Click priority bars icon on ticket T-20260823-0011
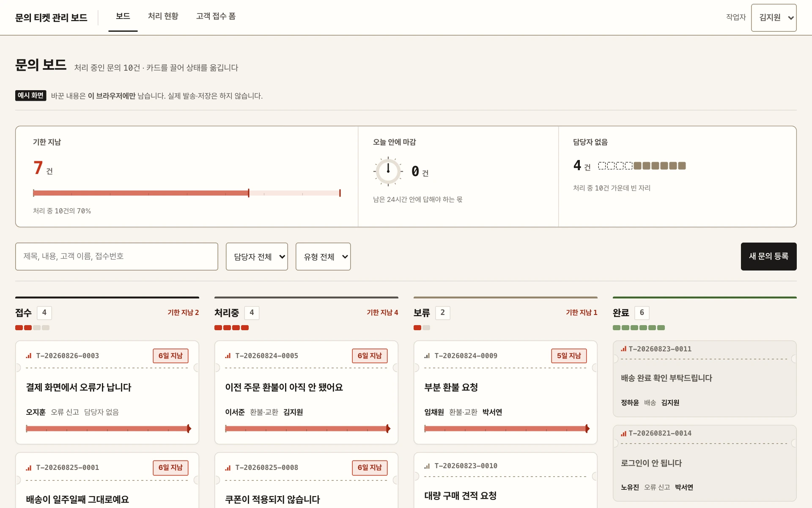 click(x=623, y=349)
